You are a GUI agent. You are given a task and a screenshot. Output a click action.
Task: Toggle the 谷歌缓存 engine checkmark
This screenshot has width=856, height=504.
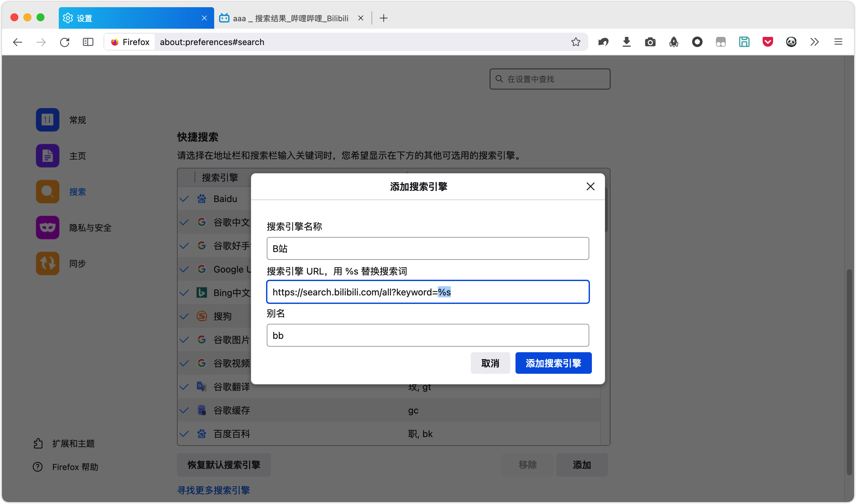[x=184, y=410]
